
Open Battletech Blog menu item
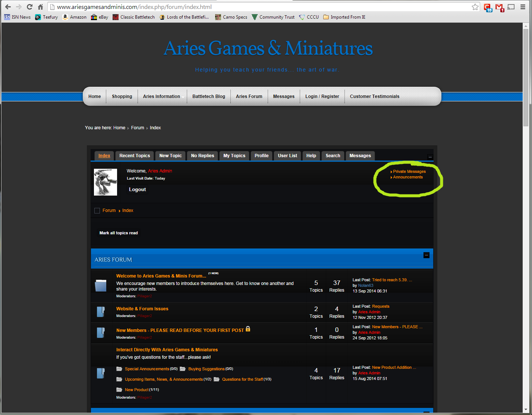click(209, 96)
